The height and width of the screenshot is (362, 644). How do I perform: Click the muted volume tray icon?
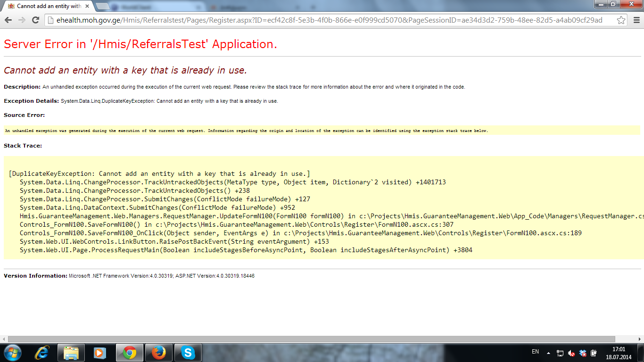(571, 353)
